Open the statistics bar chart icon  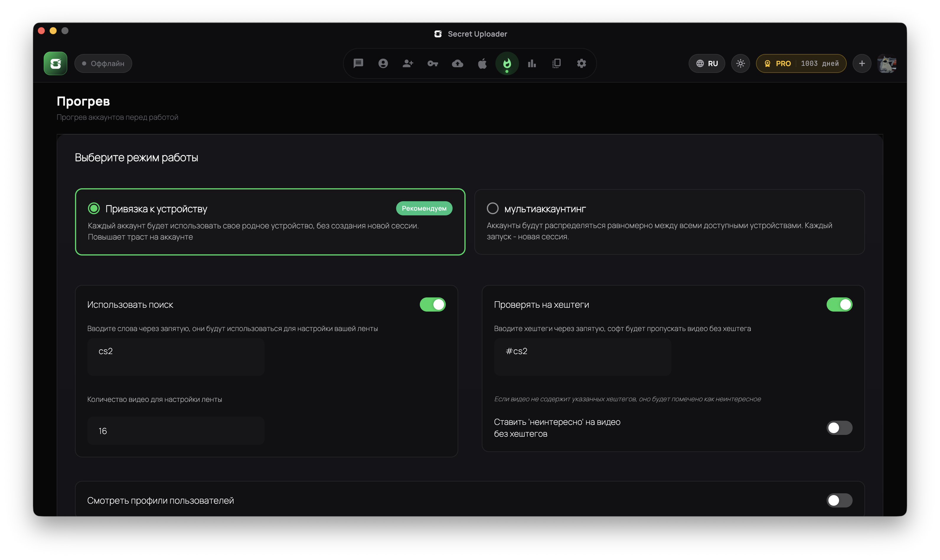point(532,63)
